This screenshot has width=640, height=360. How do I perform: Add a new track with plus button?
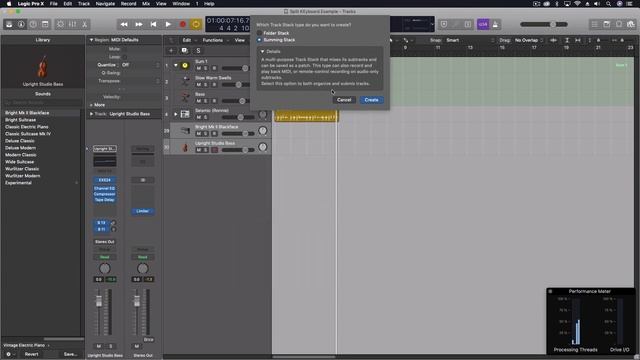click(171, 51)
